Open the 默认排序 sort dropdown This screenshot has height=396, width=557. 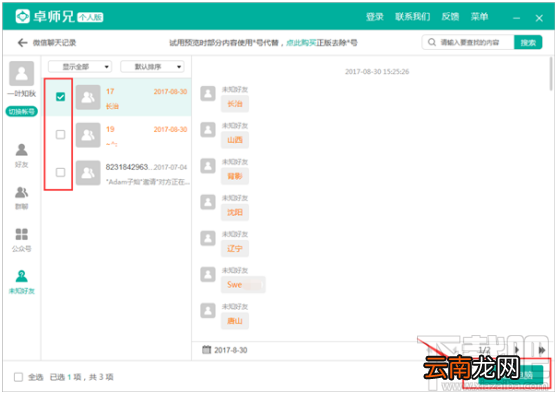pyautogui.click(x=152, y=66)
